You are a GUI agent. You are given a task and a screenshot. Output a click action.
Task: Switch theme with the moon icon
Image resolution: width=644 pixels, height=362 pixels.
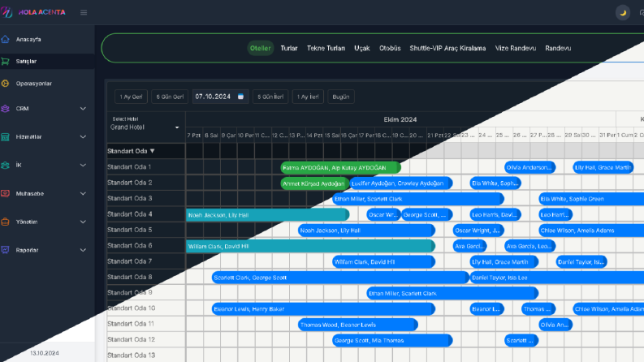(x=623, y=13)
